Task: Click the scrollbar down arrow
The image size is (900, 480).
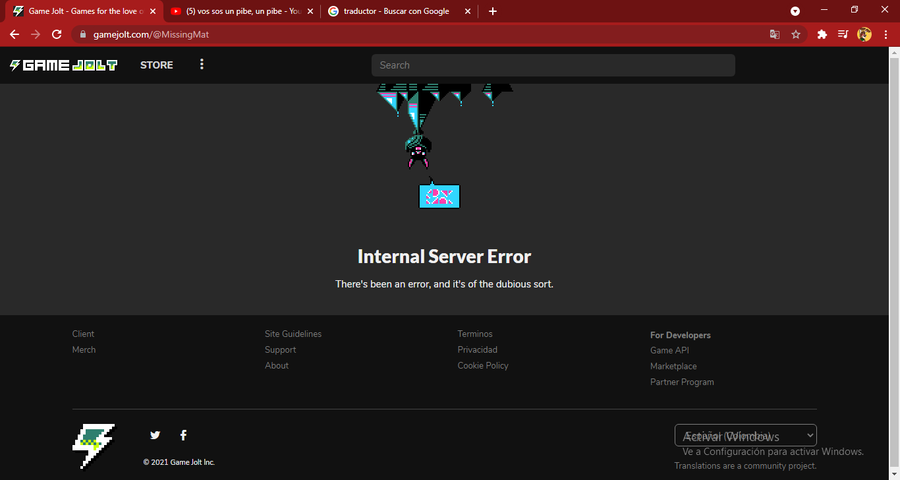Action: pyautogui.click(x=894, y=474)
